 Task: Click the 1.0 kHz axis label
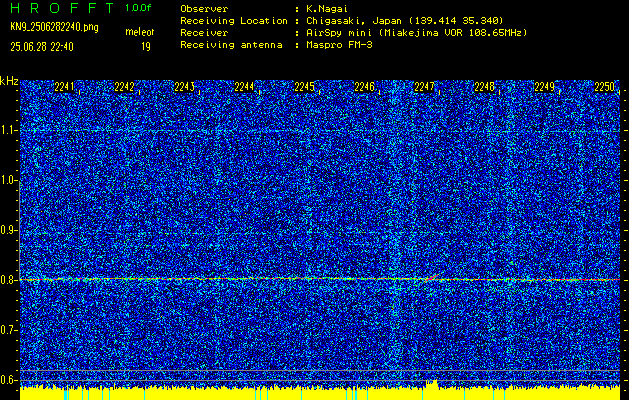tap(8, 180)
